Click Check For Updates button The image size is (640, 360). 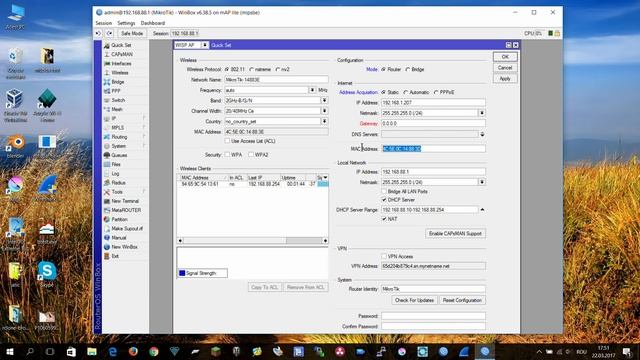pyautogui.click(x=414, y=300)
